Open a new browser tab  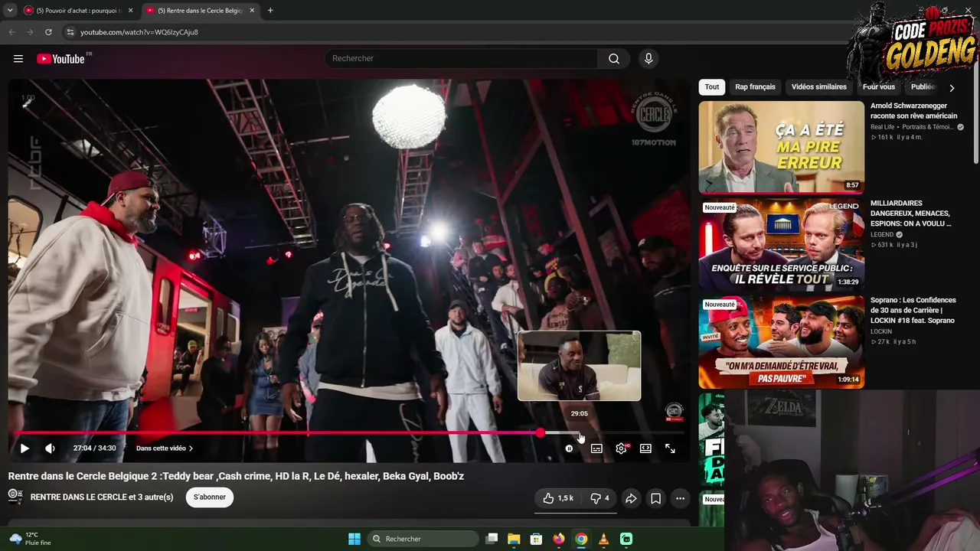point(270,11)
